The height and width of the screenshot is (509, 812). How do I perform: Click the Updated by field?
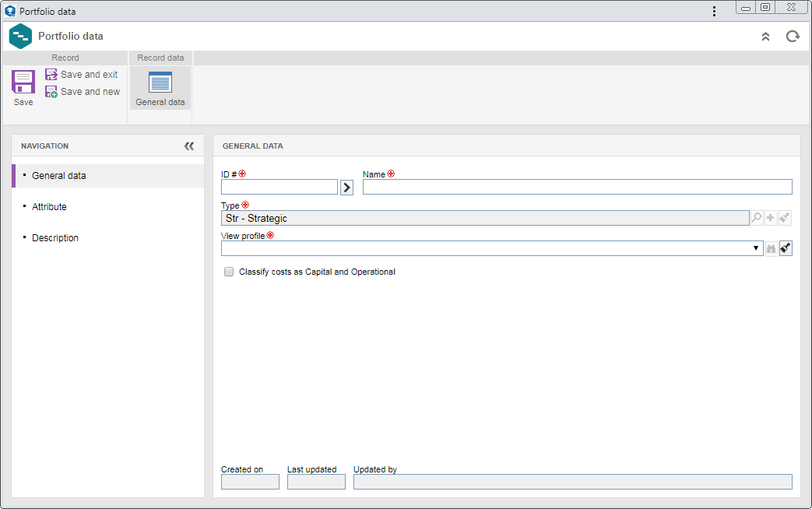point(573,482)
